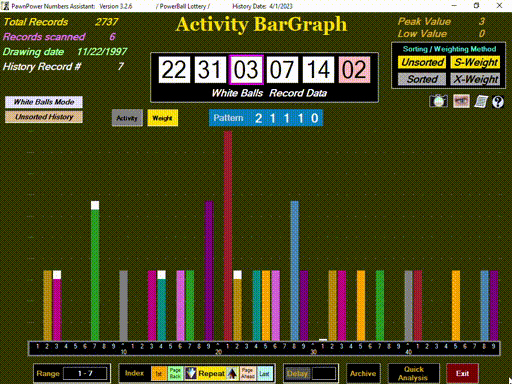The width and height of the screenshot is (512, 384).
Task: Click the tall green bar with white cap
Action: [x=95, y=271]
